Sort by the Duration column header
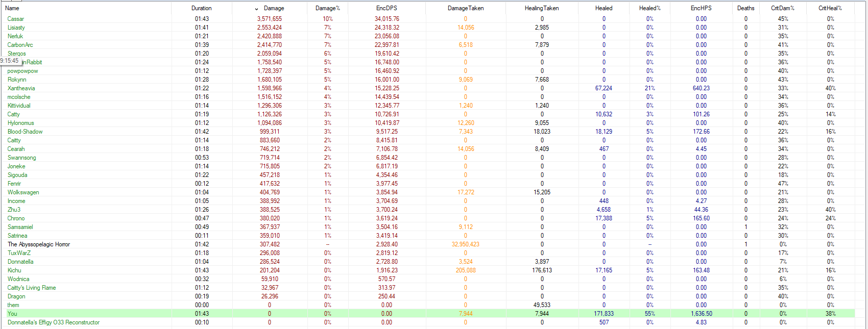This screenshot has height=329, width=868. pos(201,8)
